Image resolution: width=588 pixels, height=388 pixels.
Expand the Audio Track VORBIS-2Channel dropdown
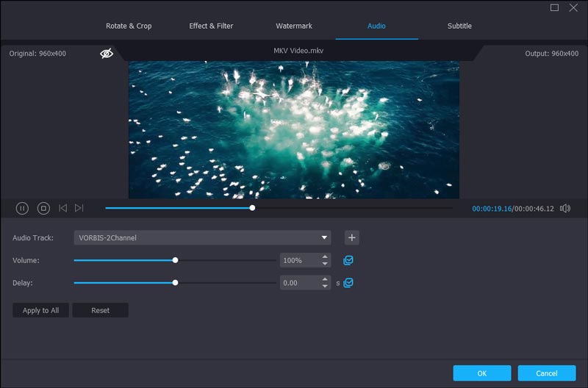[x=324, y=237]
